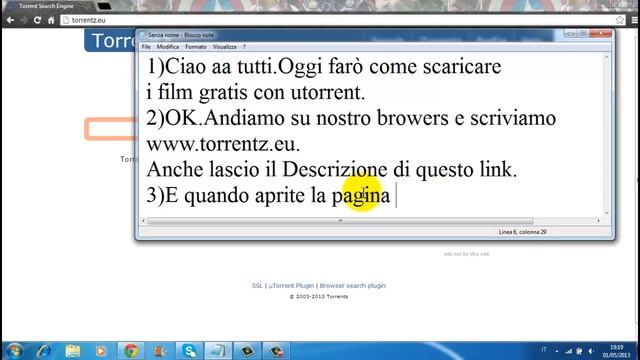
Task: Open the browser home page button
Action: pos(51,20)
